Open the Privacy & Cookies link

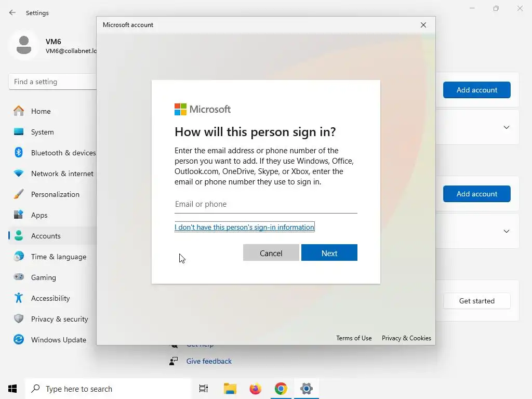coord(406,338)
